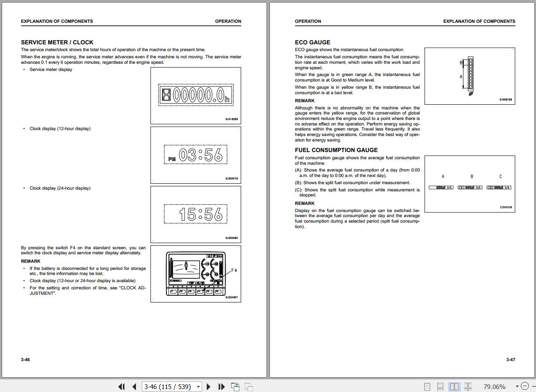Click page number 3-47 in the footer

pyautogui.click(x=511, y=359)
